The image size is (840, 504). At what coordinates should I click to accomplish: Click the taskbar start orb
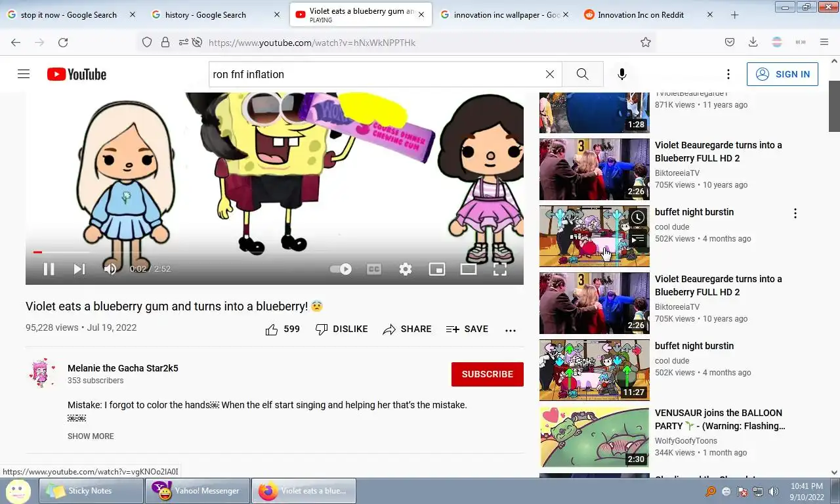coord(18,491)
